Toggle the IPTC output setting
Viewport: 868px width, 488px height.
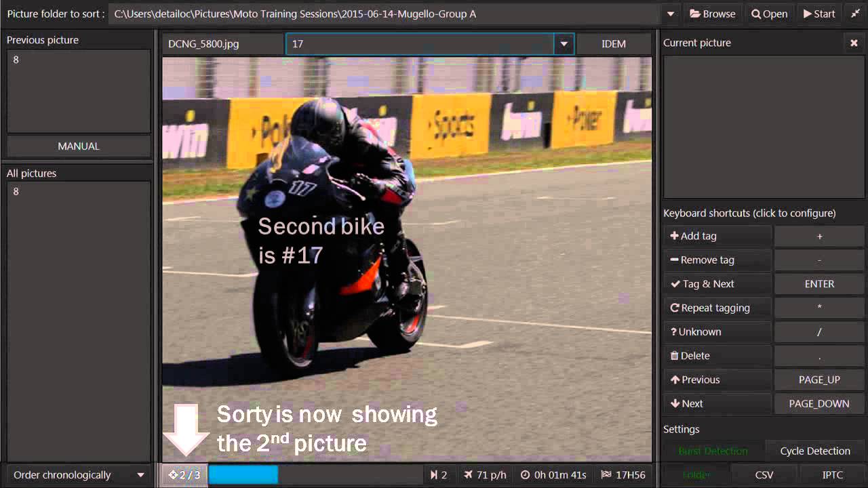pyautogui.click(x=833, y=475)
